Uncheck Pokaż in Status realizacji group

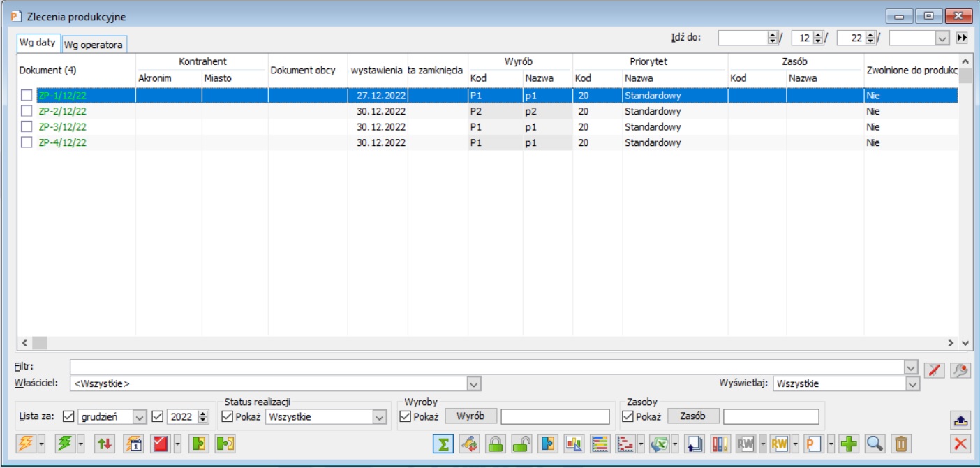click(228, 417)
